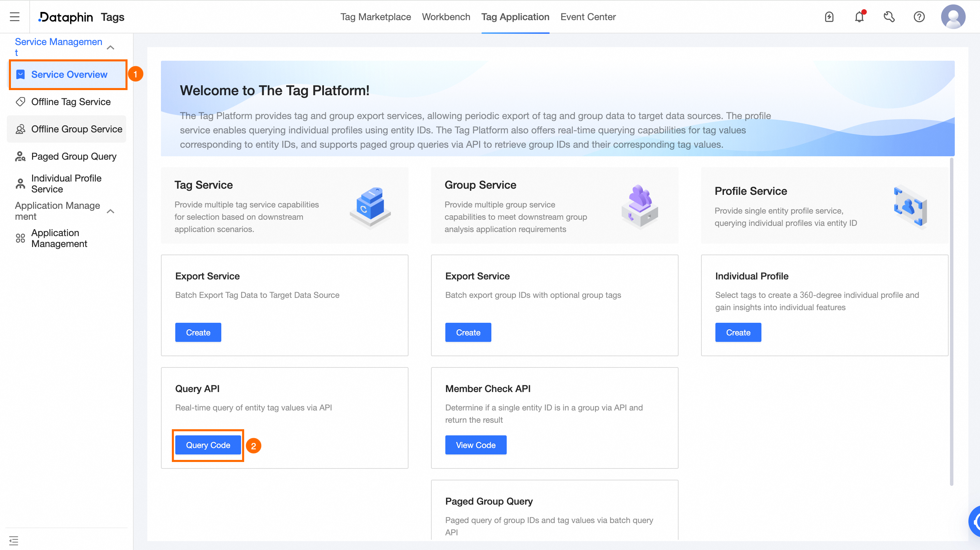Click the Individual Profile Service person icon
The image size is (980, 550).
(x=20, y=184)
